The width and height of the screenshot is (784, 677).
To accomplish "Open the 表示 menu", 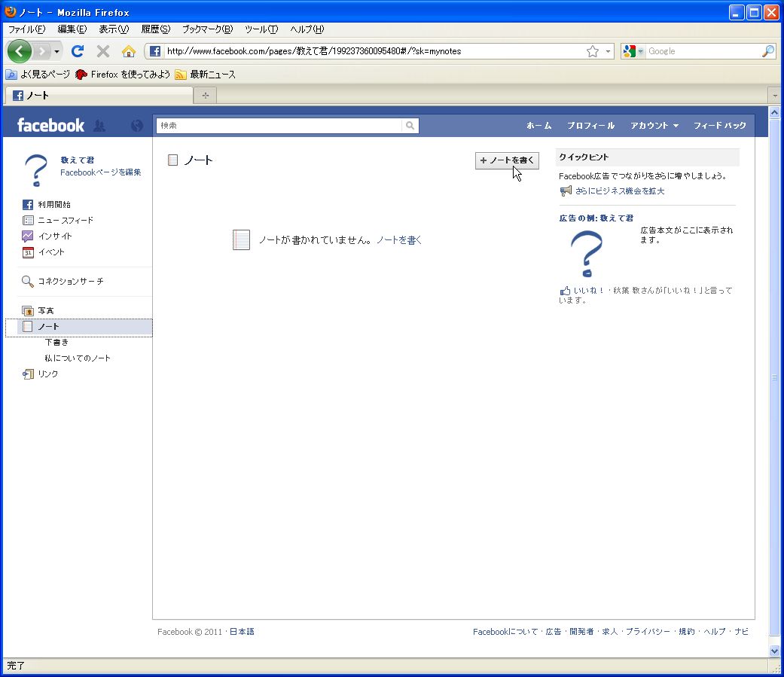I will (x=114, y=29).
